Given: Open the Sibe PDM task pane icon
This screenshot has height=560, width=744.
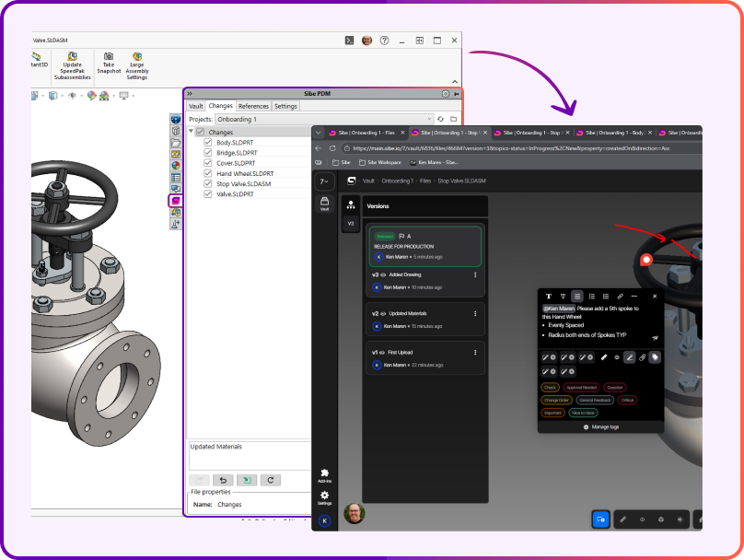Looking at the screenshot, I should coord(176,201).
